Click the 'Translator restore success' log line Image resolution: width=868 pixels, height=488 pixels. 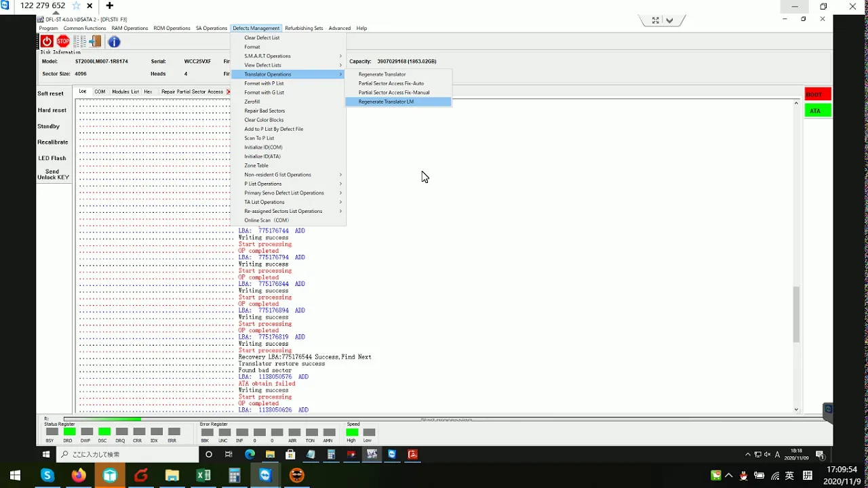281,364
